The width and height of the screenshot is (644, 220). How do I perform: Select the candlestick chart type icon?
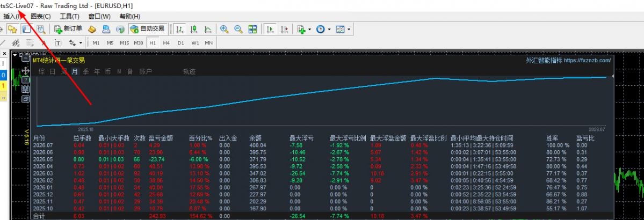(194, 29)
